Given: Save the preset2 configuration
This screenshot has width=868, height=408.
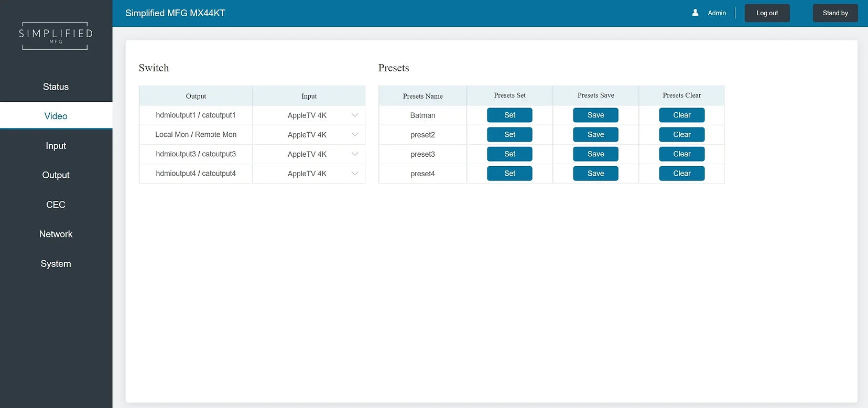Looking at the screenshot, I should coord(595,135).
